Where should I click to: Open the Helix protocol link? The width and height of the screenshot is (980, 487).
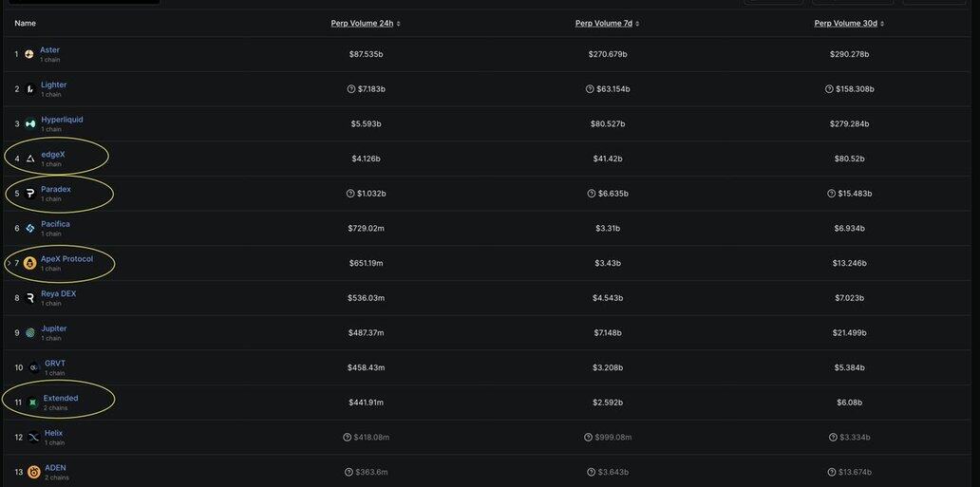coord(54,433)
